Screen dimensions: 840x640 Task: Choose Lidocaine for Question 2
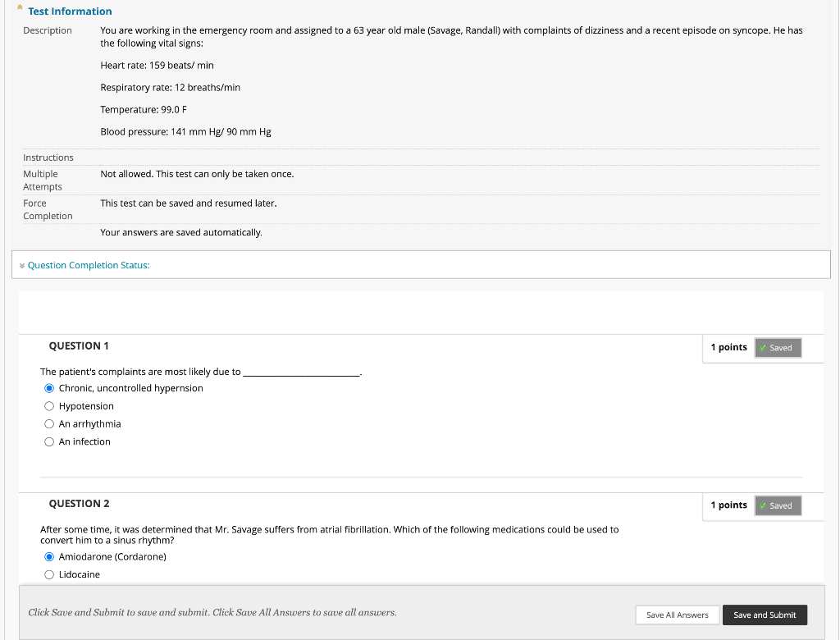click(49, 575)
